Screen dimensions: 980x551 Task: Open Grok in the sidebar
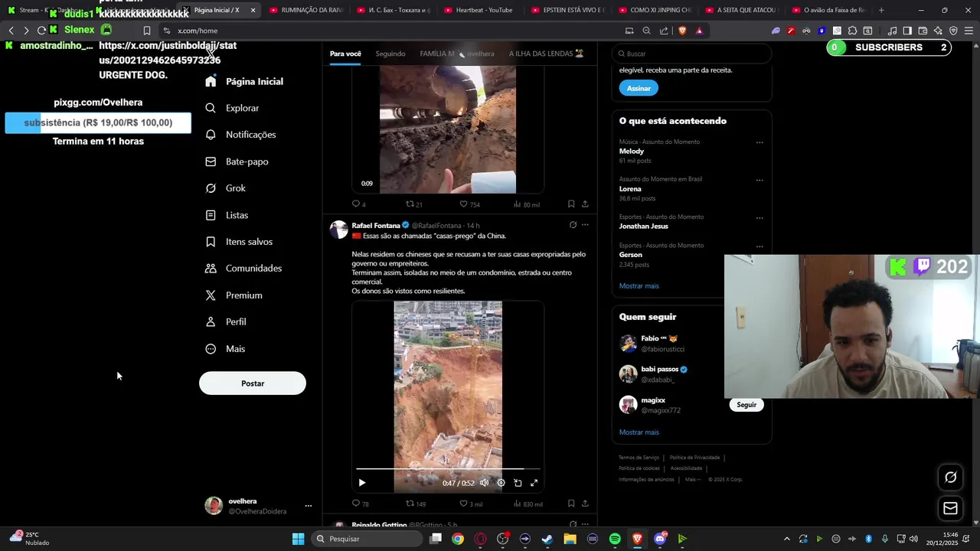(226, 188)
